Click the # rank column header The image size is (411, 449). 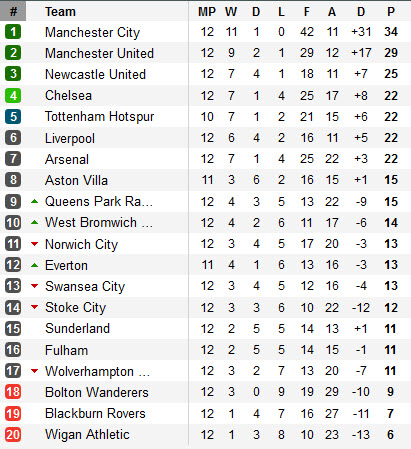click(13, 11)
